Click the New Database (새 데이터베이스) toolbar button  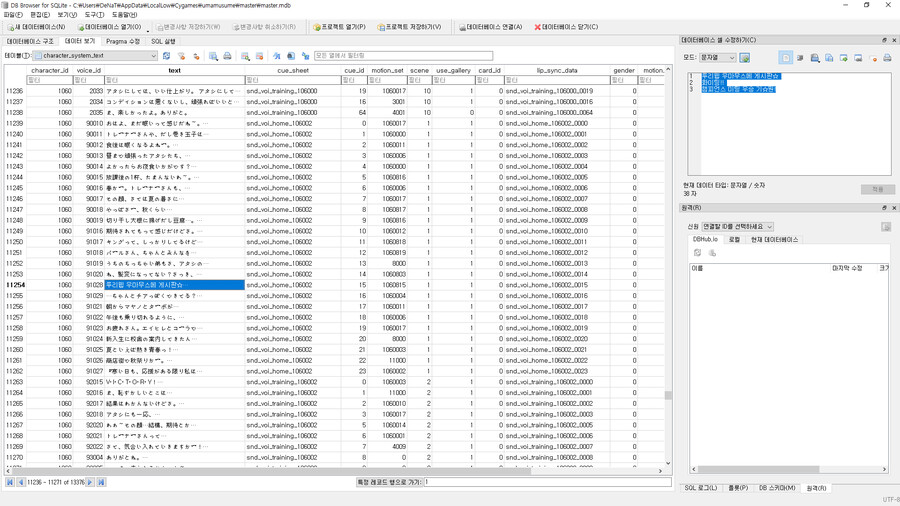36,27
